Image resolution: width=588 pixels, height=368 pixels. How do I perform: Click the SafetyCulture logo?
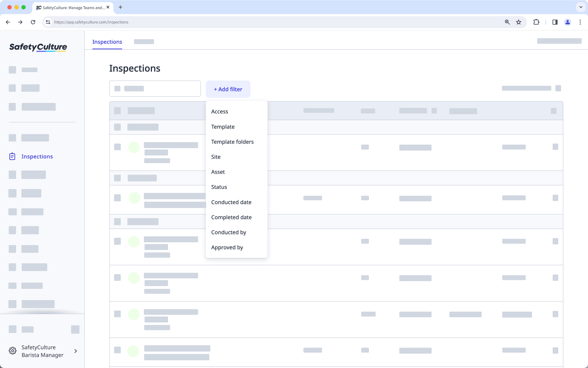click(38, 47)
